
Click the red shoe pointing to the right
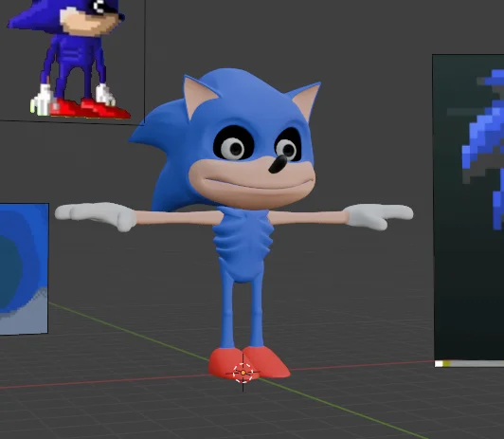click(x=267, y=362)
